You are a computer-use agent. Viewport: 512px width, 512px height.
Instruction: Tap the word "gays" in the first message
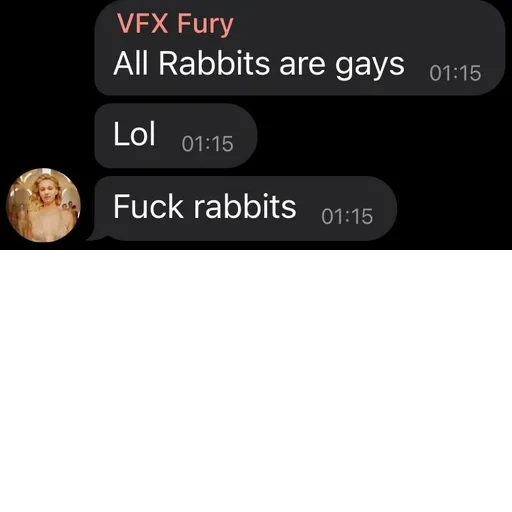point(369,66)
